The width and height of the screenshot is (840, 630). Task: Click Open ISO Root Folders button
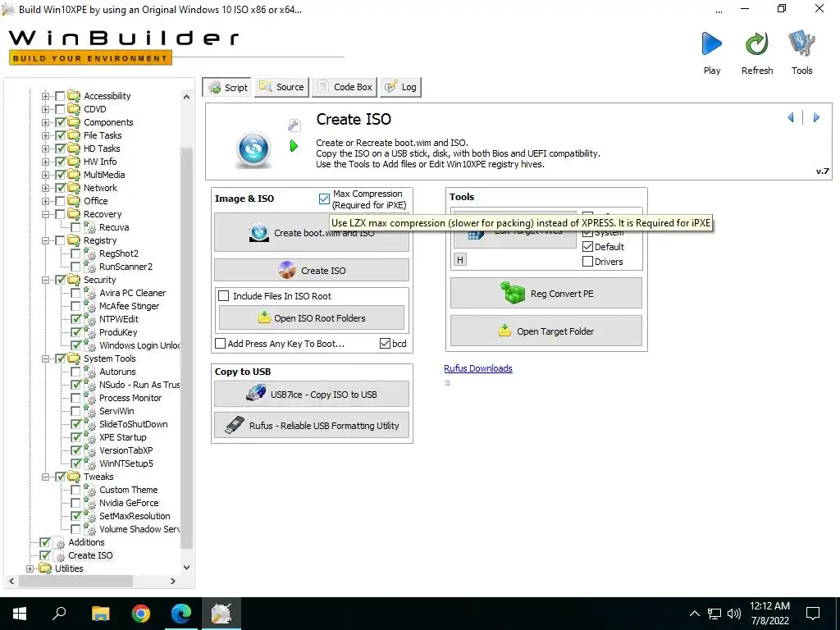312,318
